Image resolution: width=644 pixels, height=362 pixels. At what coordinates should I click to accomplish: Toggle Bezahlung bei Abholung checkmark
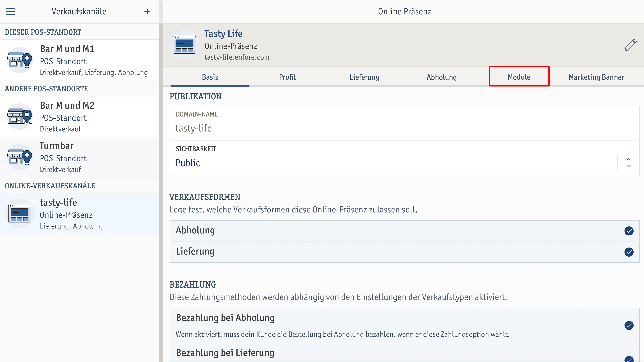(x=629, y=325)
